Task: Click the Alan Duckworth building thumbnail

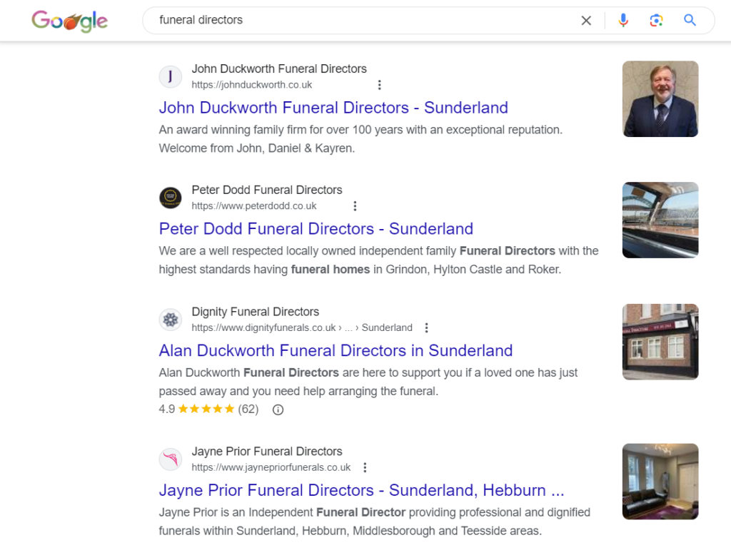Action: [x=660, y=342]
